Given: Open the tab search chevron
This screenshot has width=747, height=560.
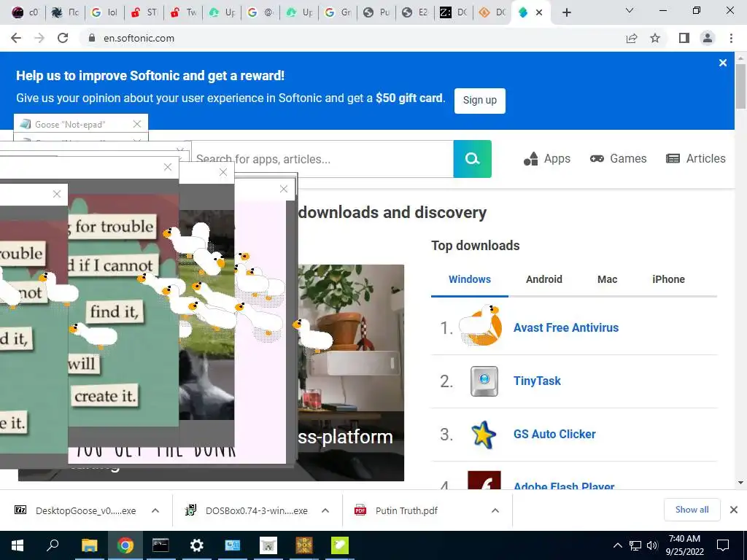Looking at the screenshot, I should [x=630, y=10].
